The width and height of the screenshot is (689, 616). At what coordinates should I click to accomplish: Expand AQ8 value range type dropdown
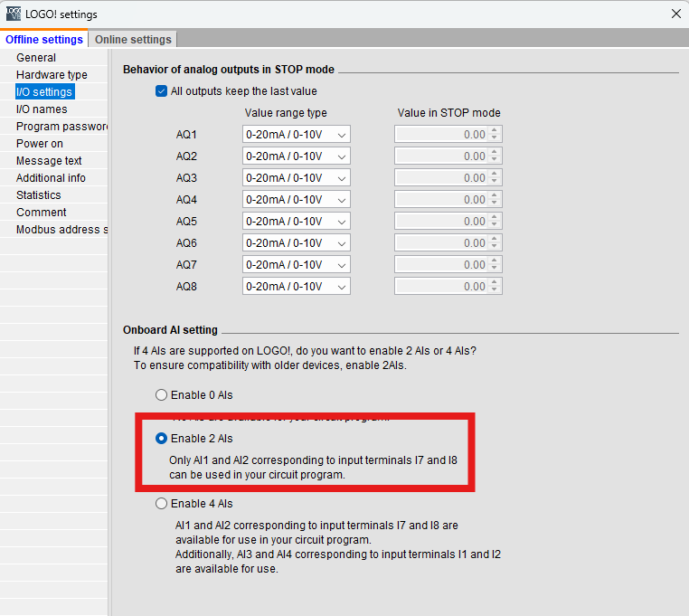(x=297, y=286)
